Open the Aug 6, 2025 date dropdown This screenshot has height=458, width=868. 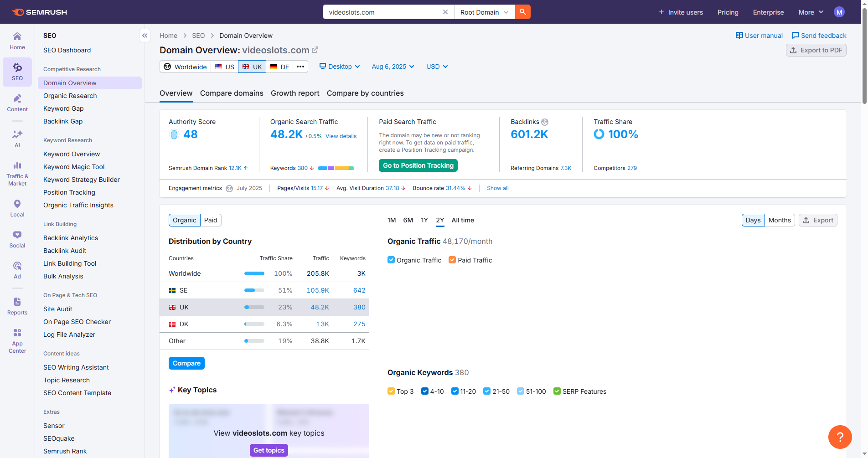pos(393,67)
